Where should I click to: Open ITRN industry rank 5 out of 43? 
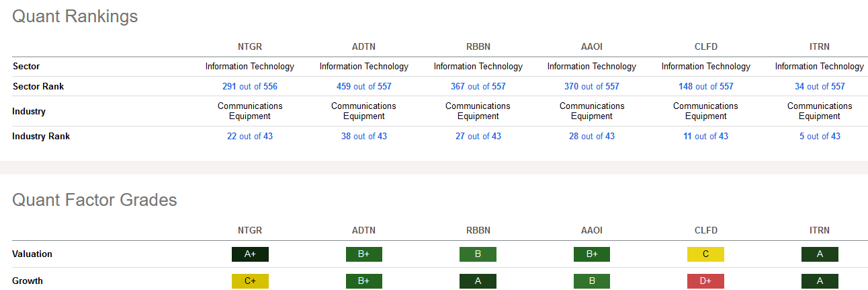pos(820,136)
